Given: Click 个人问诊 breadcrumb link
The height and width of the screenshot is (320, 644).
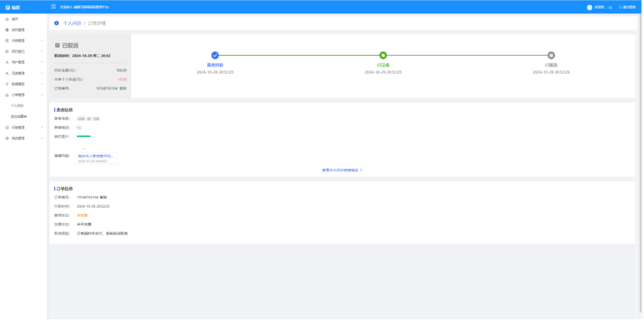Looking at the screenshot, I should click(71, 23).
